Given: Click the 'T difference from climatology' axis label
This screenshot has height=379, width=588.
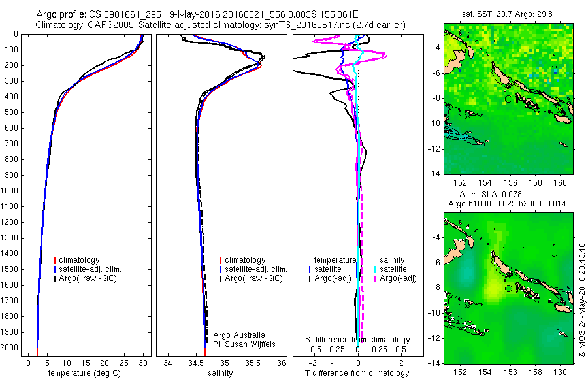Looking at the screenshot, I should pyautogui.click(x=357, y=373).
